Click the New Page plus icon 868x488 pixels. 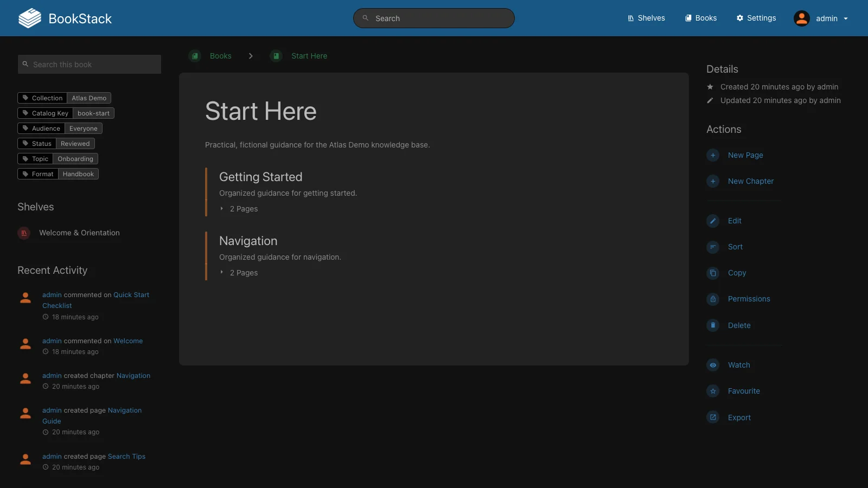(713, 155)
